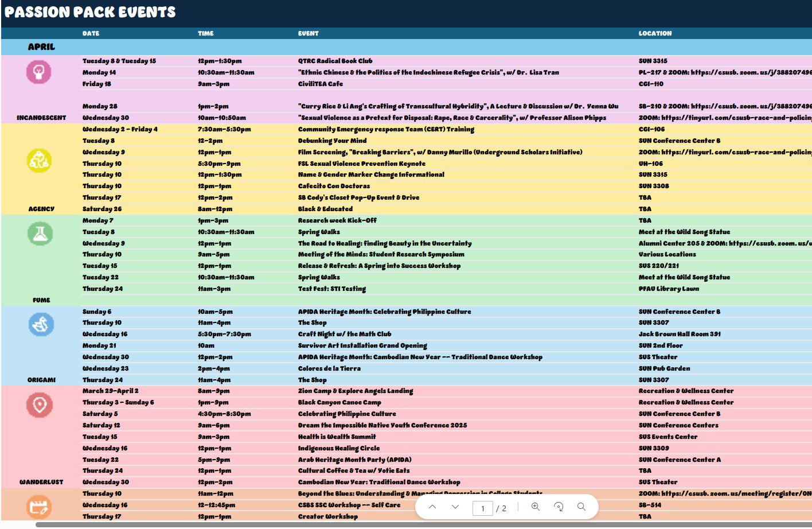Screen dimensions: 812x529
Task: Select APIDA Heritage Month: Celebrating Philippine Culture
Action: pos(384,312)
